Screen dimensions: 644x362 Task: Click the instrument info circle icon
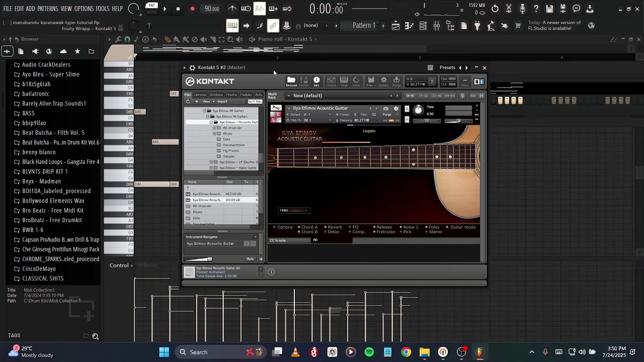tap(396, 108)
